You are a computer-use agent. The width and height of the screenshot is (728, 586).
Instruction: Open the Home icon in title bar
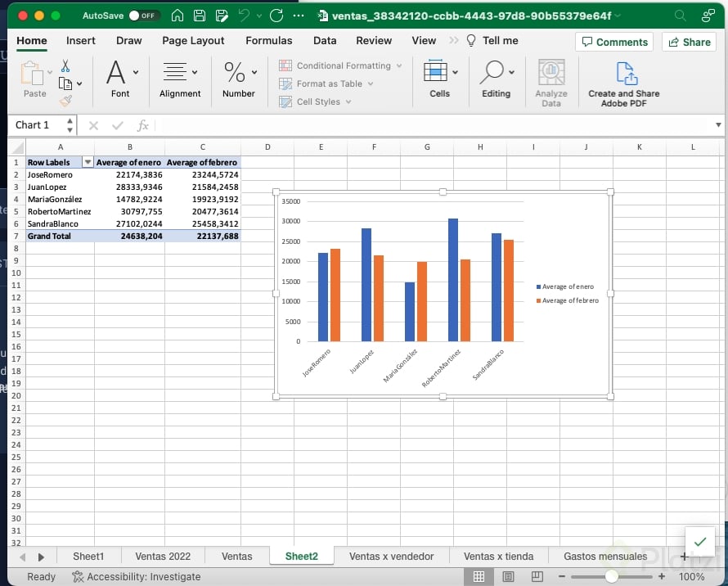tap(177, 16)
